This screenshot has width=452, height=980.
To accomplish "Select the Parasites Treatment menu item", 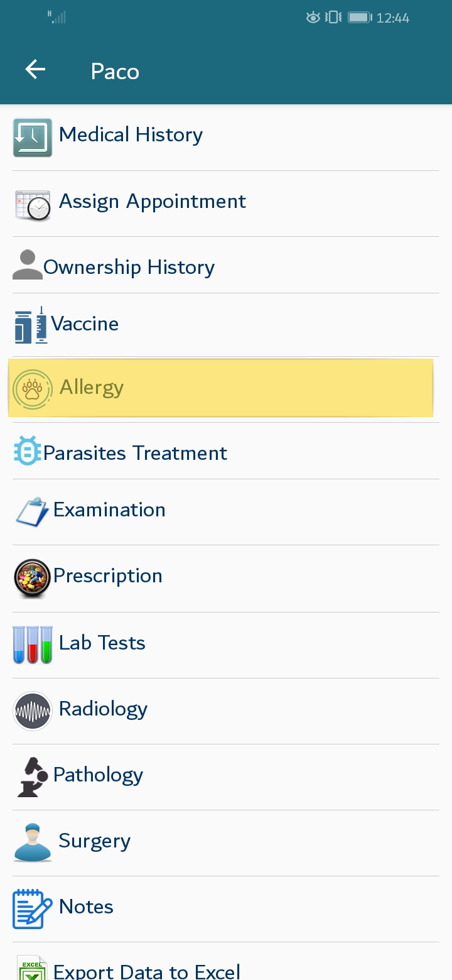I will coord(226,450).
